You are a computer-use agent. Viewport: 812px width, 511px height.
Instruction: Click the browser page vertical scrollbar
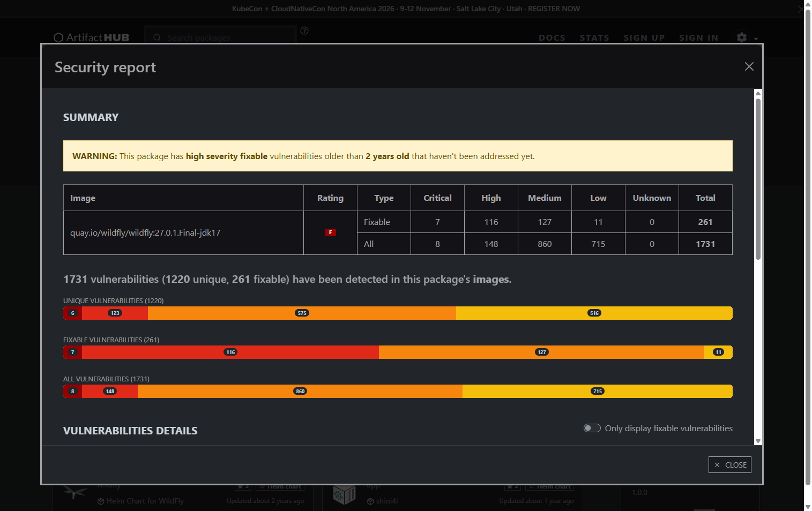tap(808, 246)
